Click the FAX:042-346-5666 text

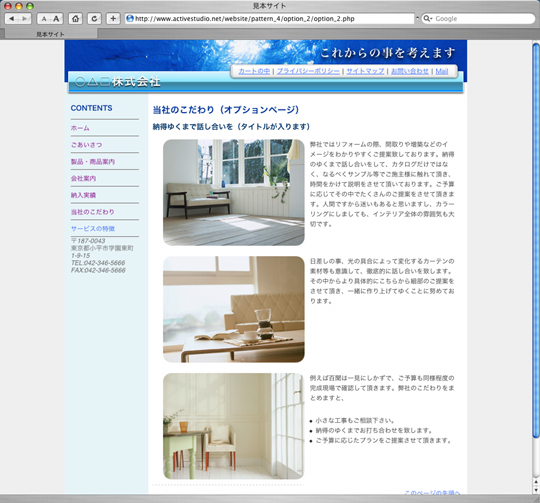98,270
